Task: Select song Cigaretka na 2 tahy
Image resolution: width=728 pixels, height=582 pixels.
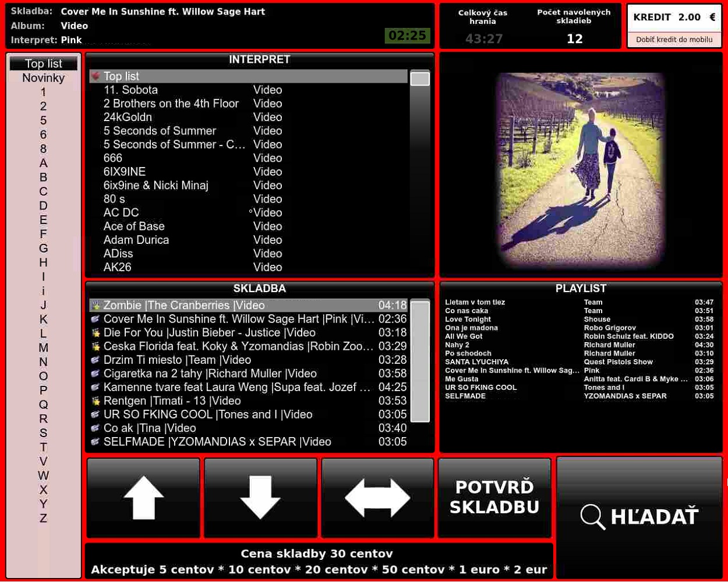Action: (210, 374)
